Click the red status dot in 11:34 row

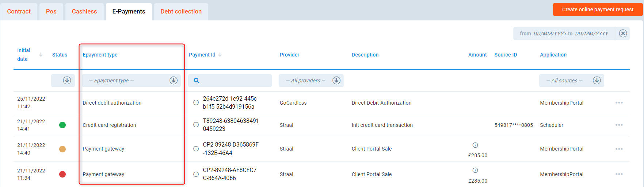click(62, 174)
